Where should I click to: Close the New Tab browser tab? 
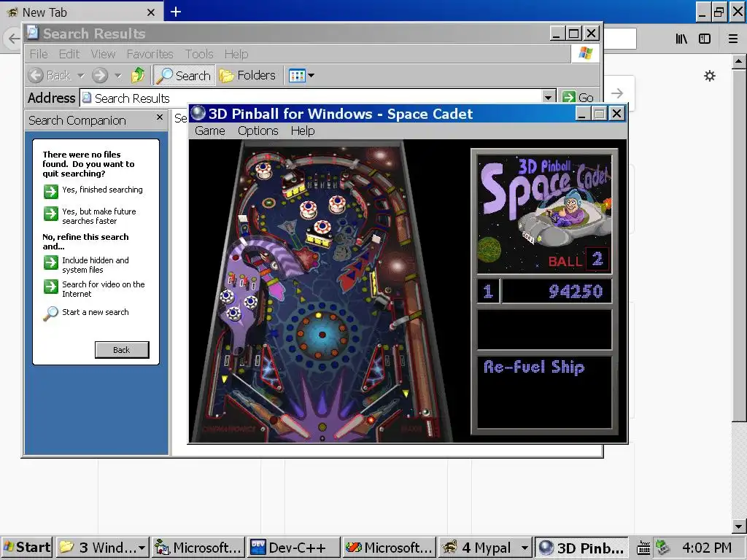point(151,12)
